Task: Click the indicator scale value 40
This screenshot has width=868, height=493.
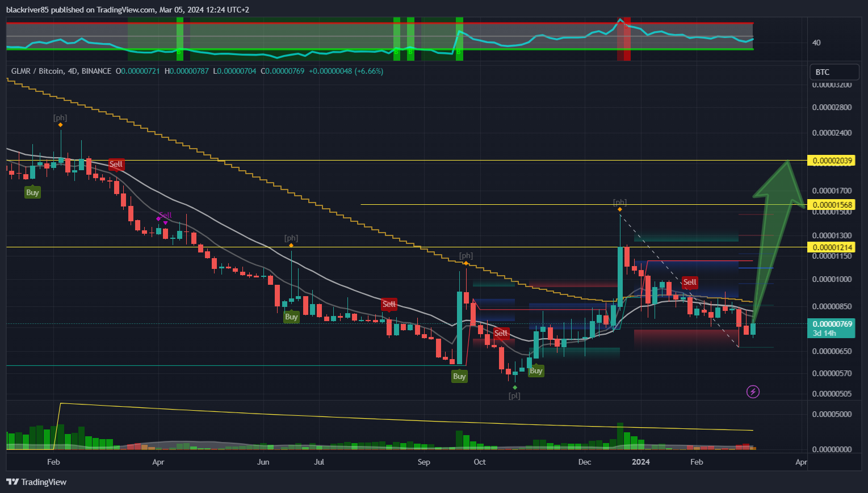Action: (x=816, y=43)
